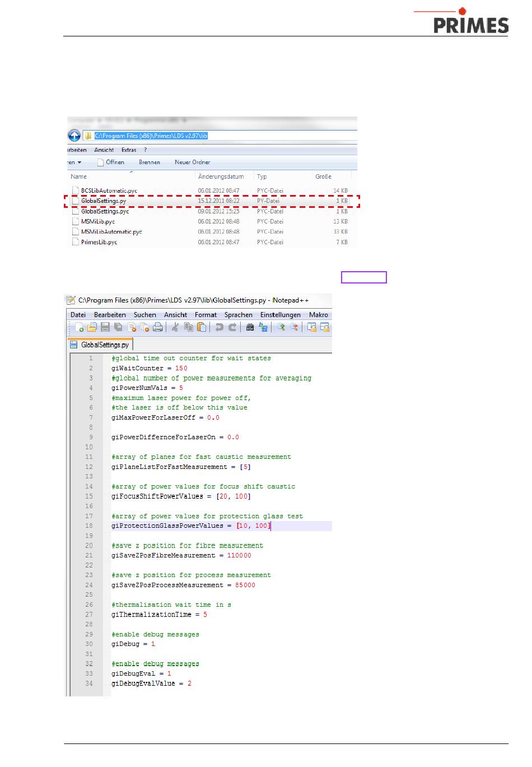Click the line giSaveZPosProcessMeasurement = 85000
The height and width of the screenshot is (767, 532).
(x=183, y=585)
